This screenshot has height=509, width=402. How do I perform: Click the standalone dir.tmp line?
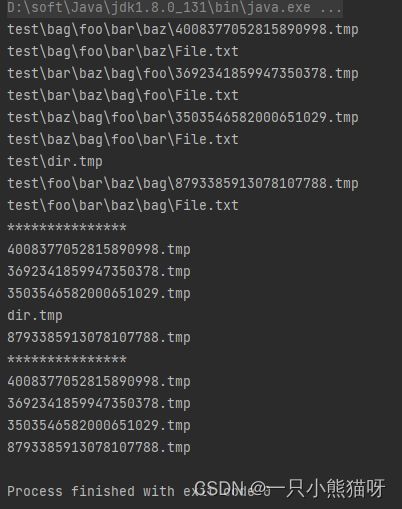[x=35, y=315]
